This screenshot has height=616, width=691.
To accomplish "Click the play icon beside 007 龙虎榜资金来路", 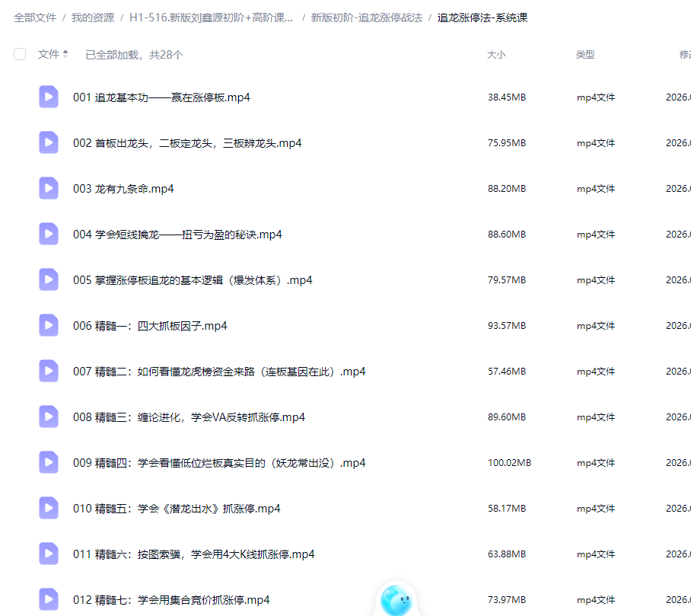I will click(x=48, y=371).
